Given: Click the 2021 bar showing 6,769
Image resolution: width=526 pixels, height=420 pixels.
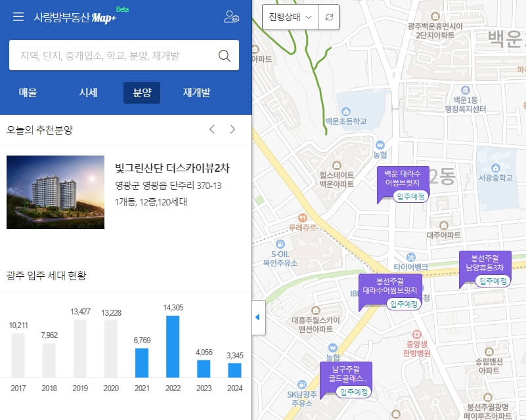Looking at the screenshot, I should [142, 363].
